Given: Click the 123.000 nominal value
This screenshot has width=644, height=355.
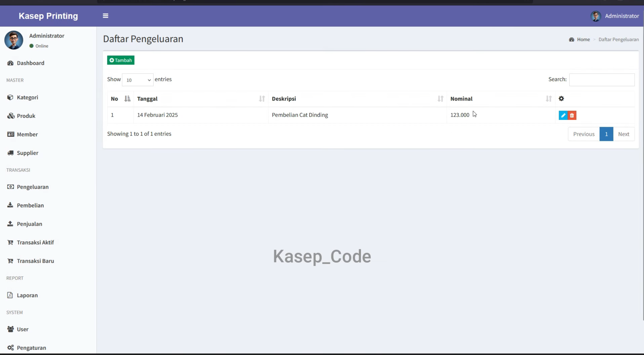Looking at the screenshot, I should click(460, 115).
